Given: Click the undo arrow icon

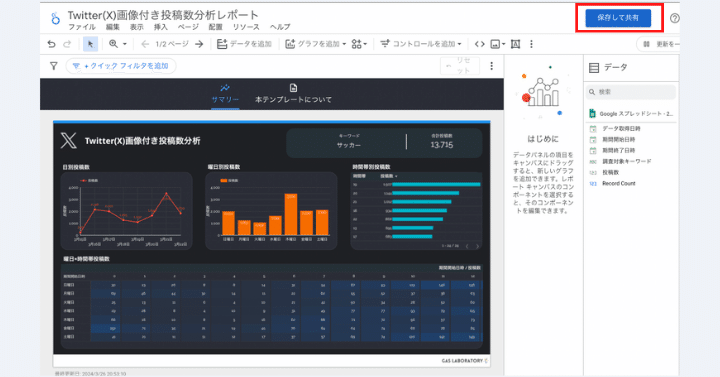Looking at the screenshot, I should click(x=51, y=44).
